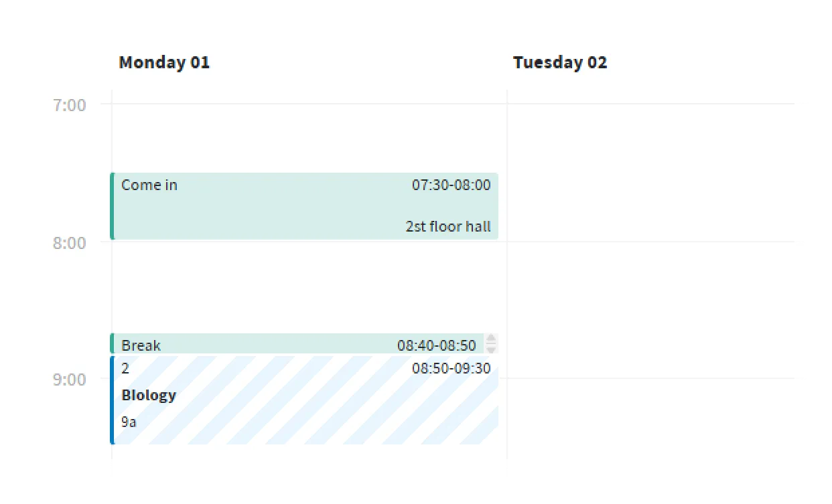The width and height of the screenshot is (832, 504).
Task: Select the Break event title
Action: tap(141, 345)
